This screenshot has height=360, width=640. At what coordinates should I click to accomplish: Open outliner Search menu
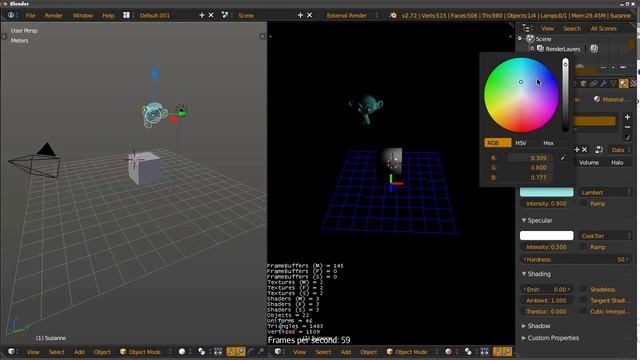click(572, 29)
